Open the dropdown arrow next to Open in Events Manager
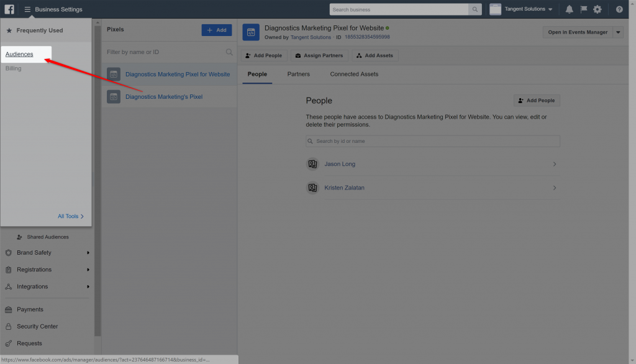 coord(618,32)
